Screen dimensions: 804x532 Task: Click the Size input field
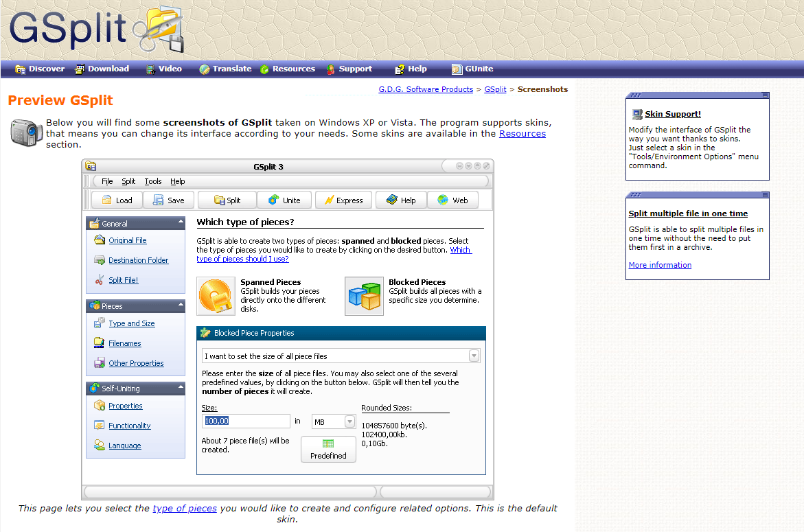coord(246,421)
